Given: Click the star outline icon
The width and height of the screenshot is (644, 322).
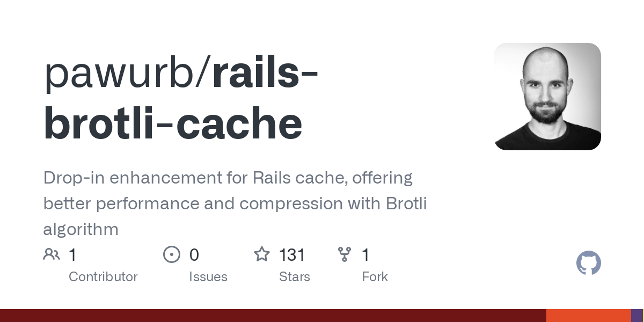Looking at the screenshot, I should 262,254.
